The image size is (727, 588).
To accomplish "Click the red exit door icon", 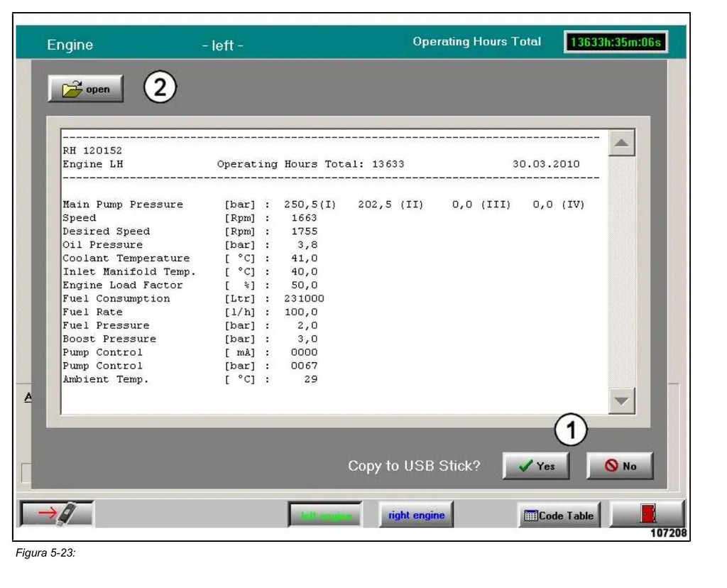I will click(647, 513).
